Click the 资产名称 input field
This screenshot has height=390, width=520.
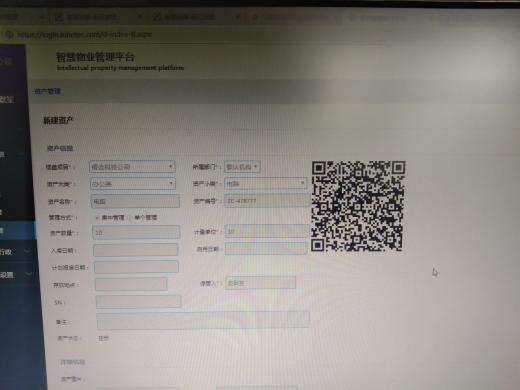click(x=135, y=201)
